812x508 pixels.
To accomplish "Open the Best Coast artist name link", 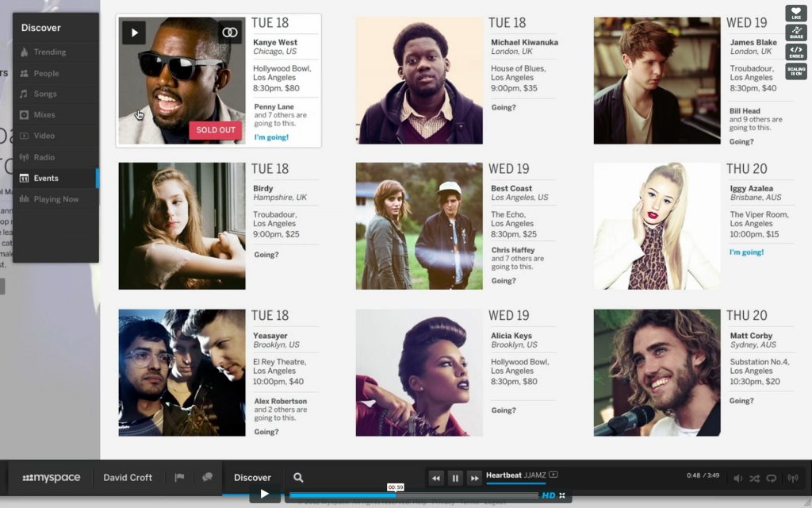I will point(511,189).
